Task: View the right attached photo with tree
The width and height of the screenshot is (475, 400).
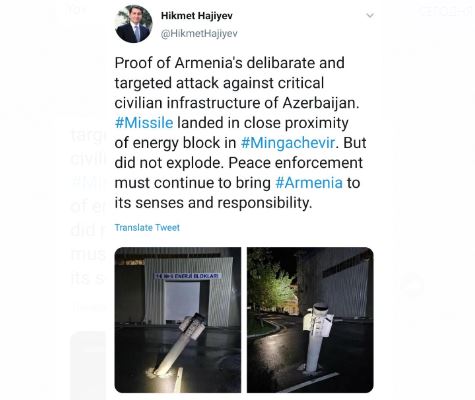Action: 310,320
